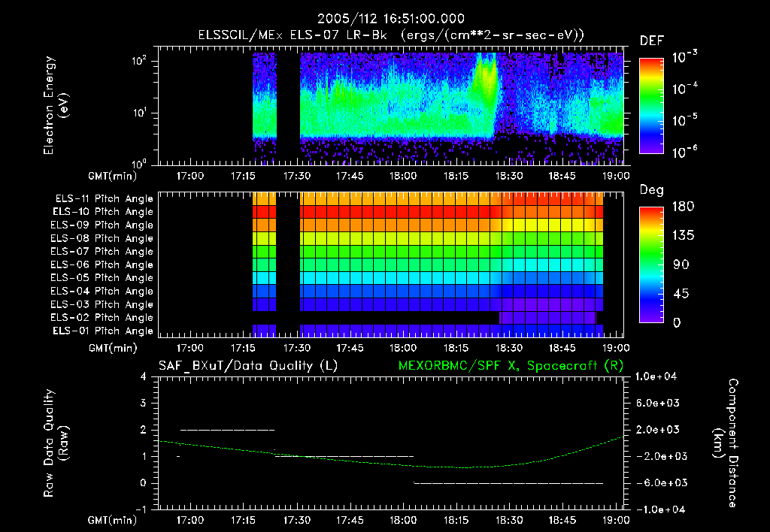Click the Deg pitch angle color bar
770x532 pixels.
651,264
